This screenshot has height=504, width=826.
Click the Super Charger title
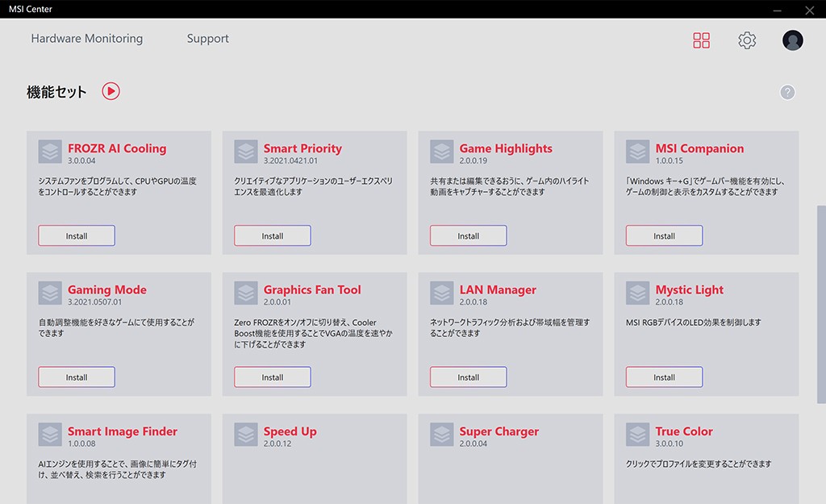(x=499, y=431)
